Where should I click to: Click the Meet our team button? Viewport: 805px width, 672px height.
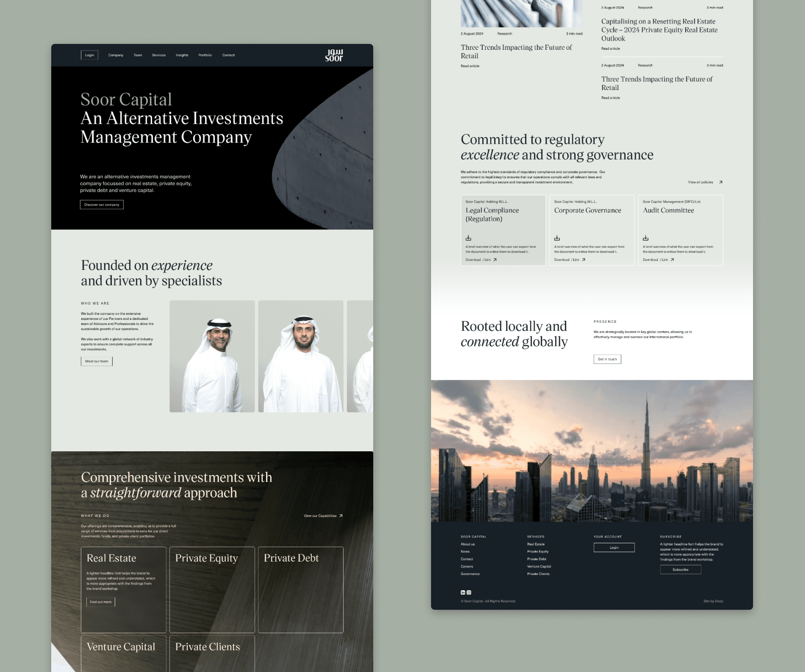(x=97, y=361)
